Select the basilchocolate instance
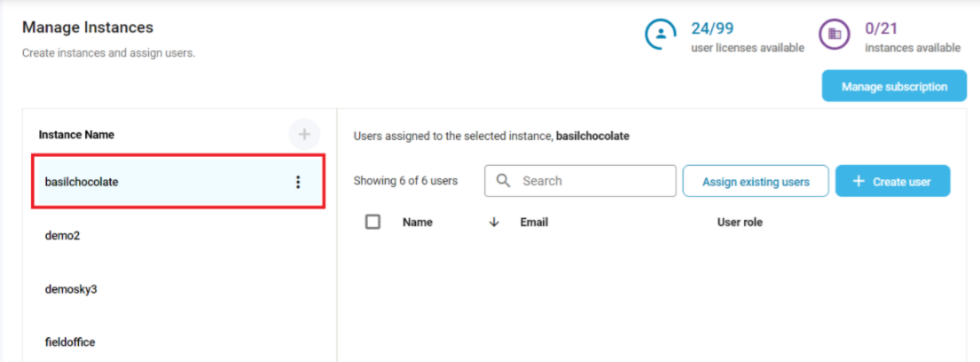This screenshot has height=362, width=980. point(82,182)
